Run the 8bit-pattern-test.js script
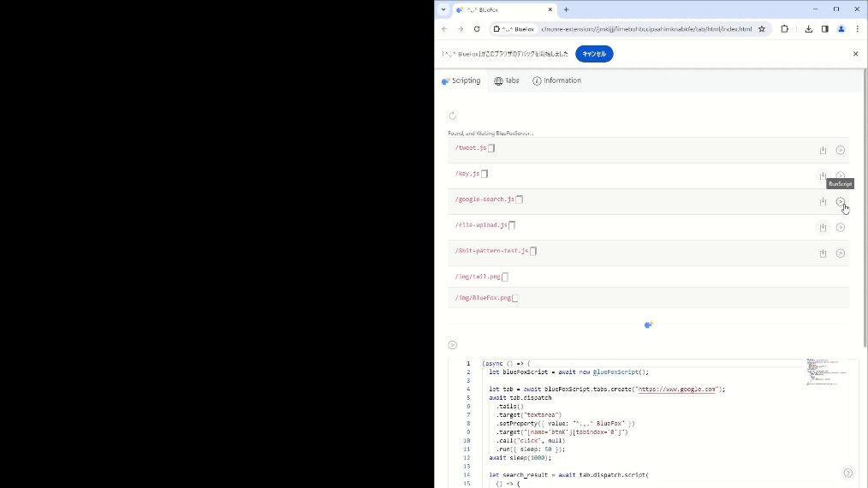Screen dimensions: 868x488 coord(840,253)
